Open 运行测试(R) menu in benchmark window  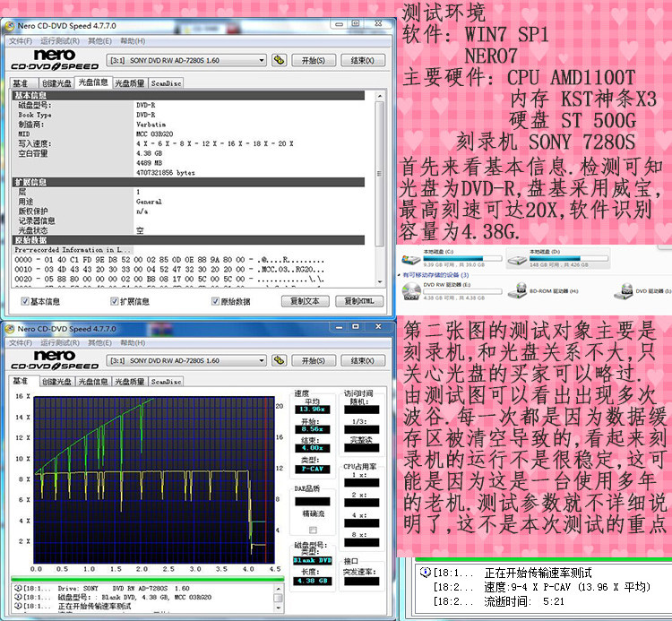pyautogui.click(x=60, y=343)
